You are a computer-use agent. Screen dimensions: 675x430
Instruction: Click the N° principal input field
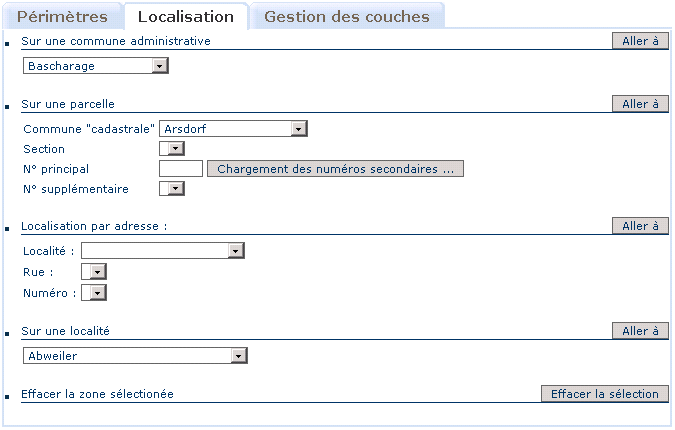[181, 169]
